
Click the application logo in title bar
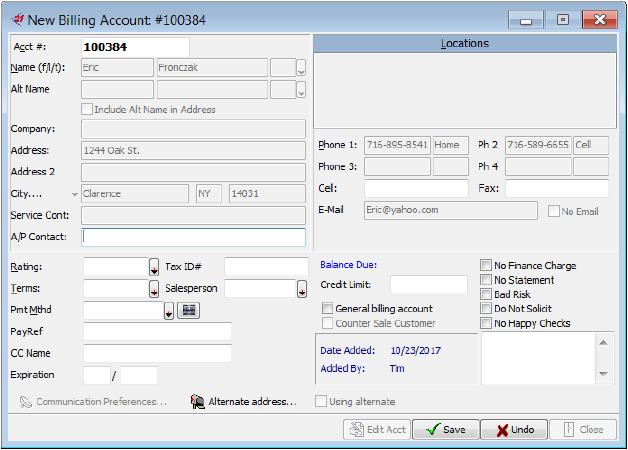[x=18, y=19]
